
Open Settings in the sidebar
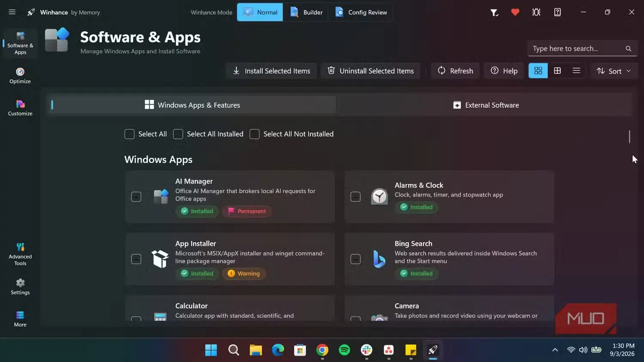pos(20,287)
